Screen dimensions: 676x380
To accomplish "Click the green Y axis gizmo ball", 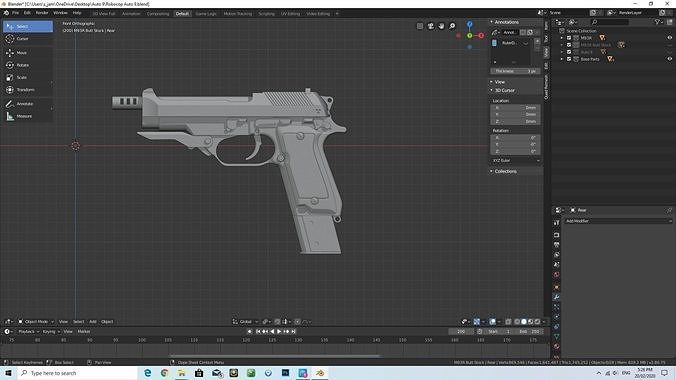I will 469,36.
